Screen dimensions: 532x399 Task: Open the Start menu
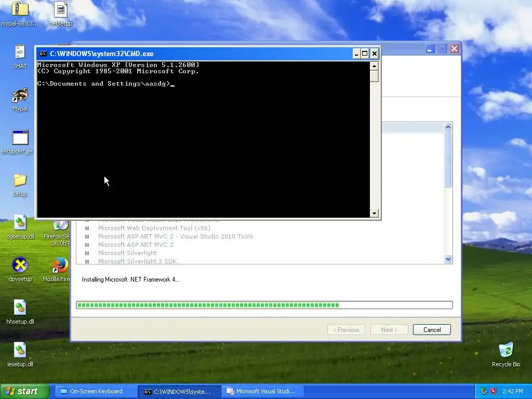pyautogui.click(x=24, y=391)
